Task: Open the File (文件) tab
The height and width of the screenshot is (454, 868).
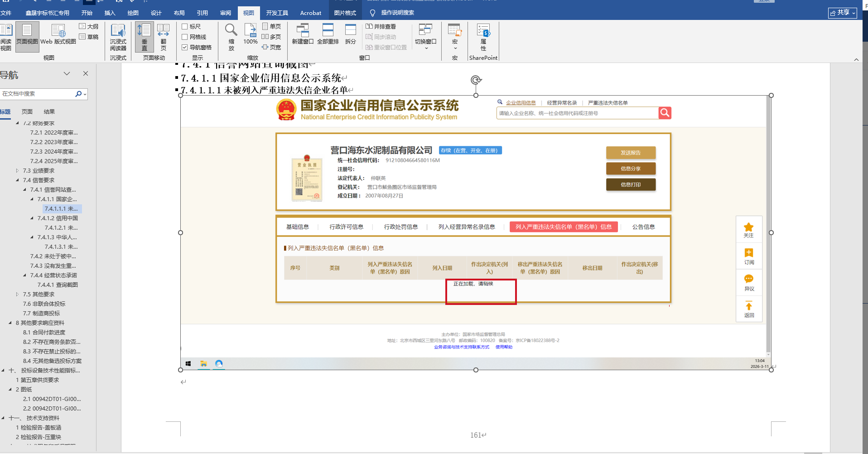Action: coord(6,13)
